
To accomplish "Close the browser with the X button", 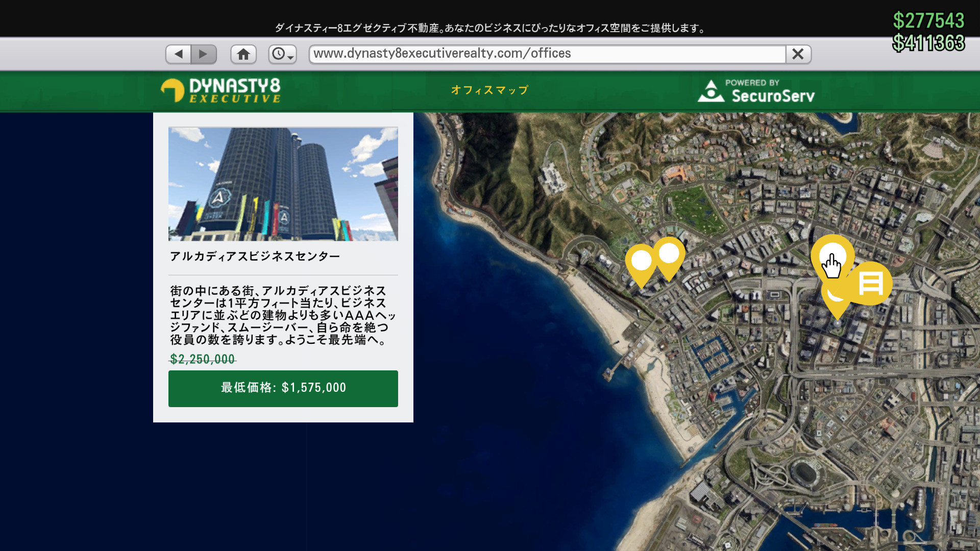I will click(798, 54).
